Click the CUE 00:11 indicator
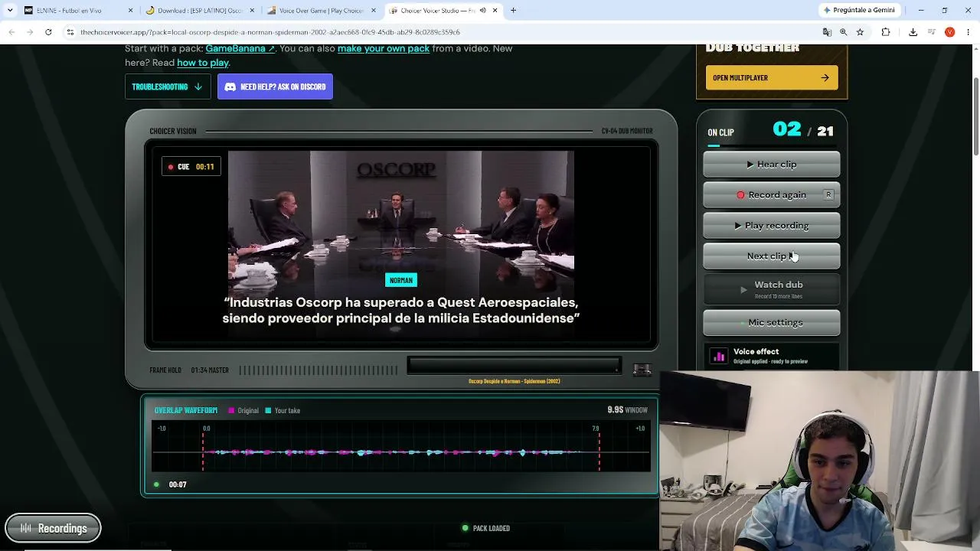 point(191,167)
